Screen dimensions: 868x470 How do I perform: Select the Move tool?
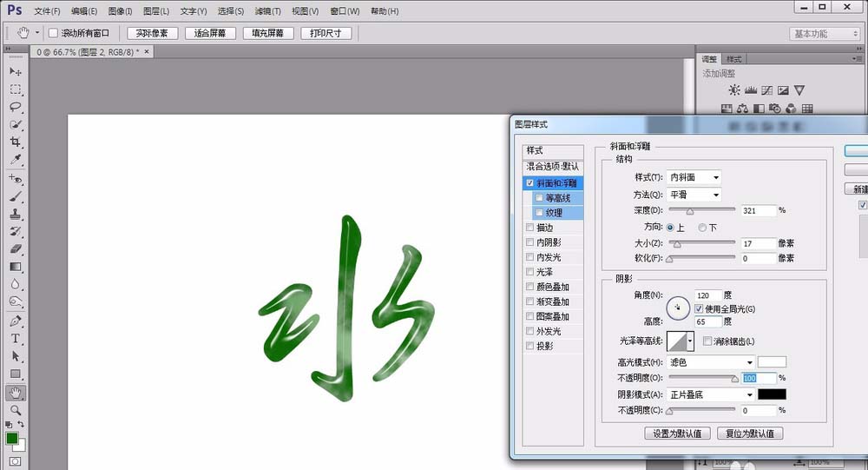click(x=16, y=71)
